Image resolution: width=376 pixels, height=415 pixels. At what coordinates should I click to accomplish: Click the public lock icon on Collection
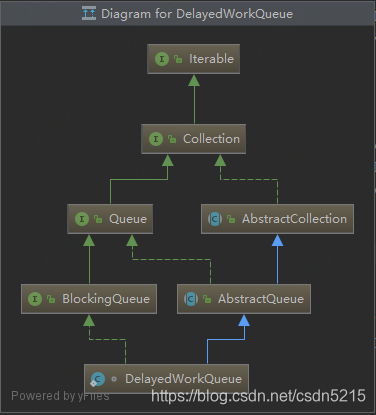click(x=172, y=139)
